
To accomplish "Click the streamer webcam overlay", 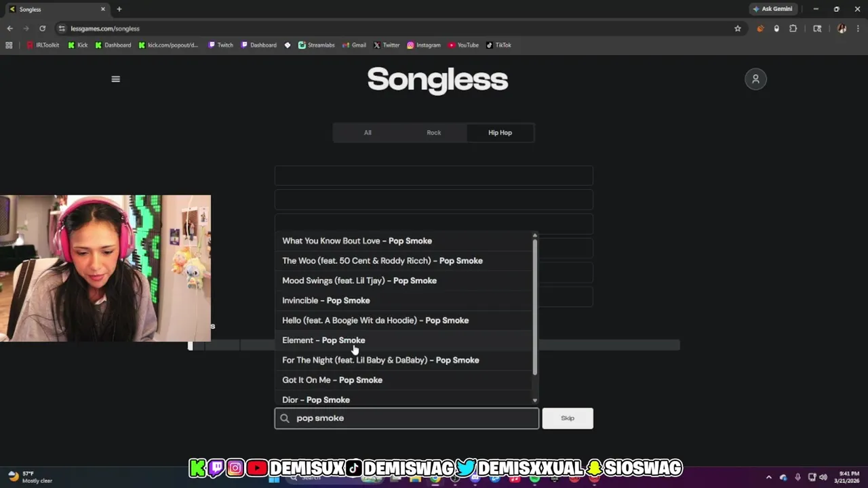I will 105,268.
